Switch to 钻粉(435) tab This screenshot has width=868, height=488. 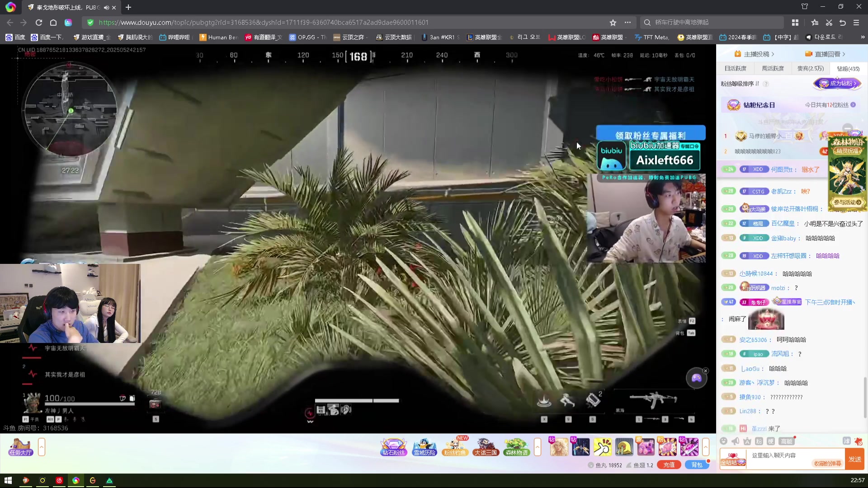point(848,69)
